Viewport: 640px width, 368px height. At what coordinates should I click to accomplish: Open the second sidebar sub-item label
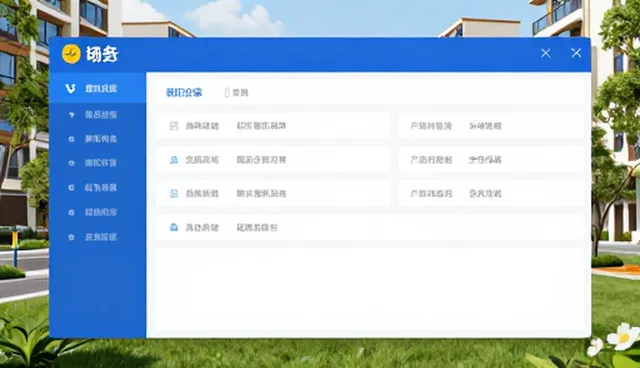pos(101,139)
